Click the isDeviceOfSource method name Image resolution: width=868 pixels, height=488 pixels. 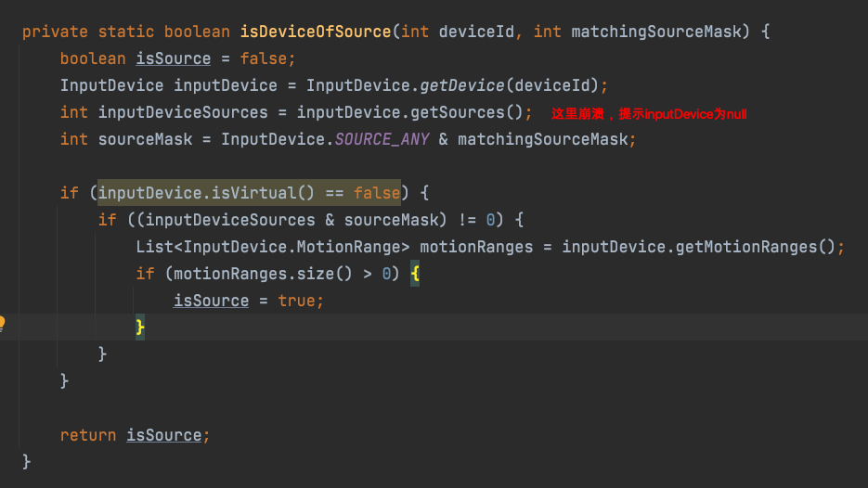click(316, 32)
